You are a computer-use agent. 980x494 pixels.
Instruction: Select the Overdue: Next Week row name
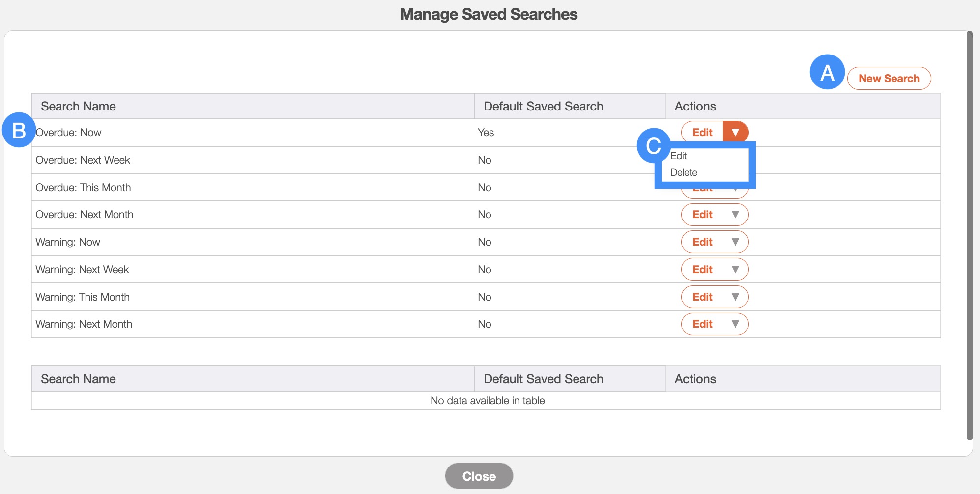point(83,160)
